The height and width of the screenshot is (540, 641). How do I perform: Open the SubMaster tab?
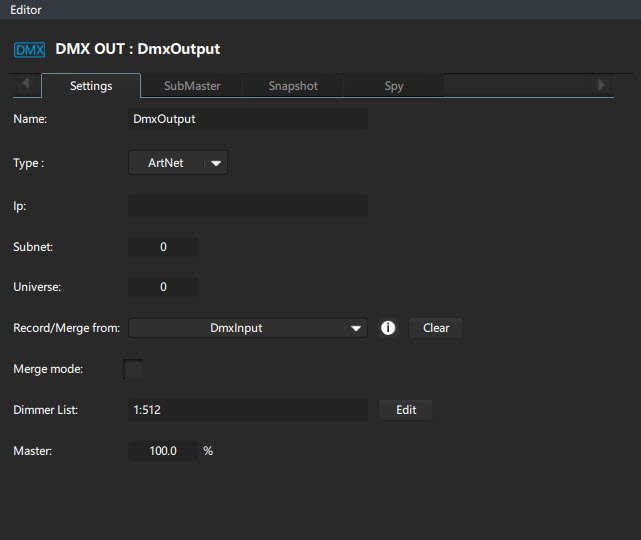(x=192, y=86)
